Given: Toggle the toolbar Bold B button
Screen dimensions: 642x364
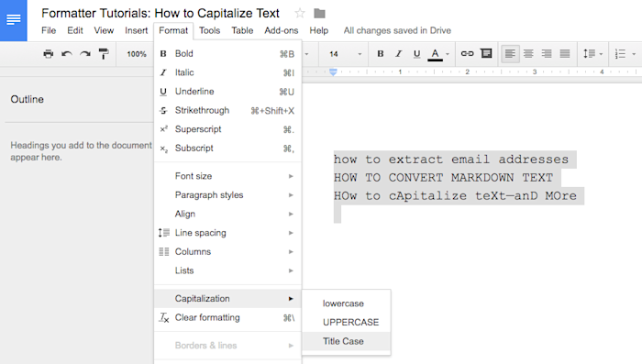Looking at the screenshot, I should (x=381, y=54).
